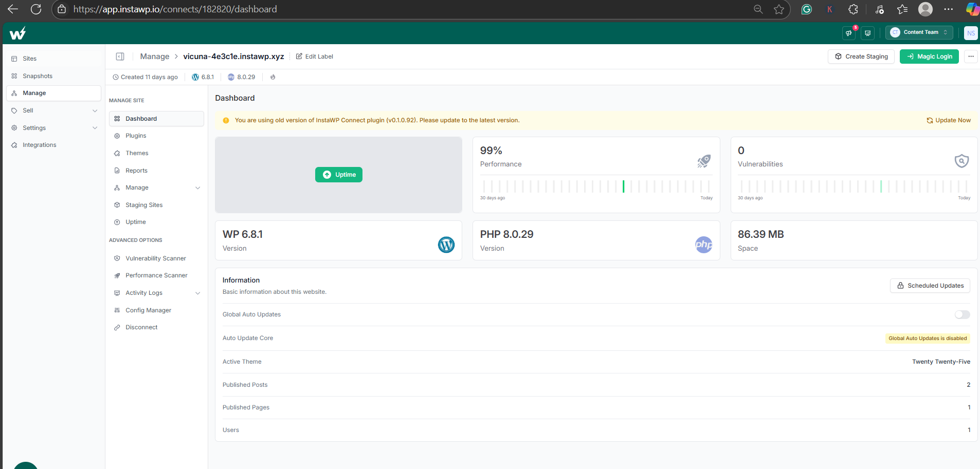Expand the Manage submenu chevron in Manage Site

click(198, 188)
